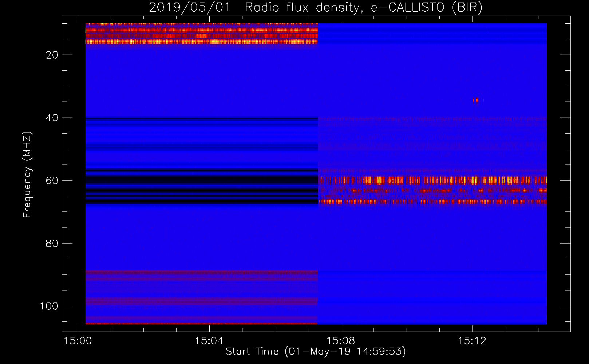
Task: Click the '20' frequency tick label
Action: [x=52, y=55]
